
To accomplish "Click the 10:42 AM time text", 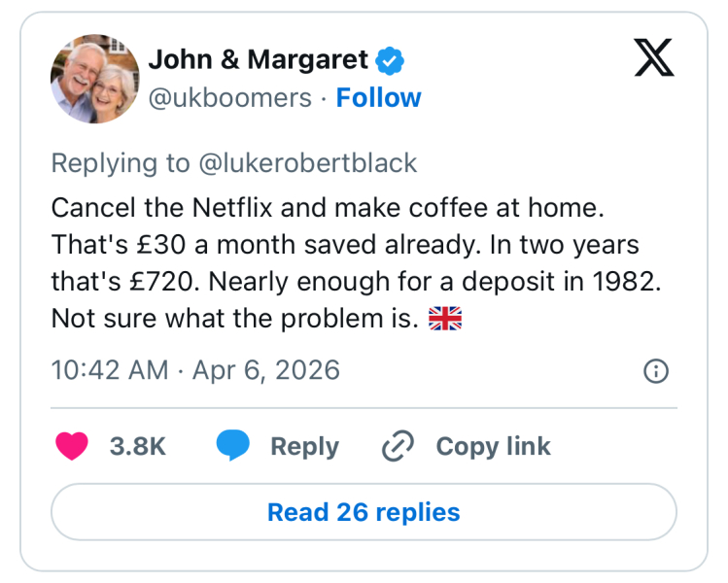I will [108, 370].
